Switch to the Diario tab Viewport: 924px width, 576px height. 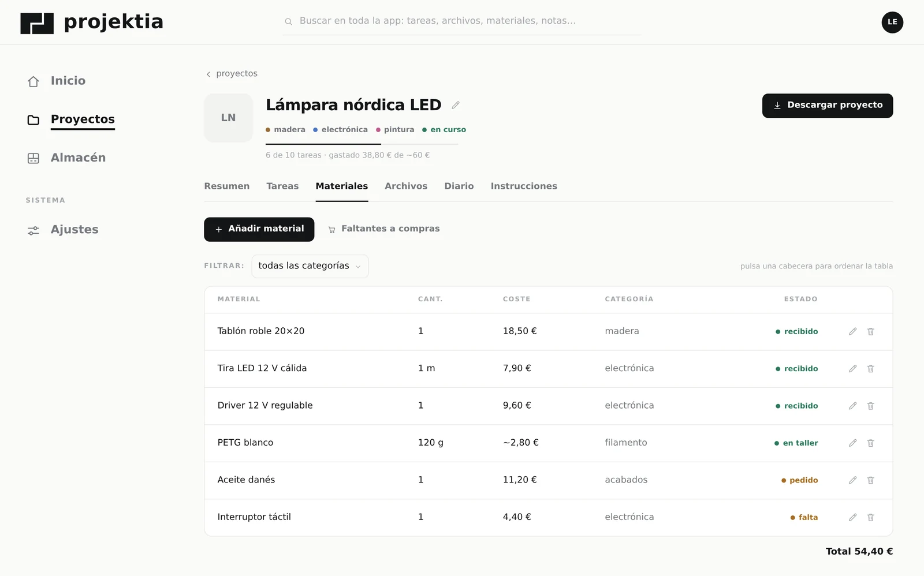coord(459,186)
